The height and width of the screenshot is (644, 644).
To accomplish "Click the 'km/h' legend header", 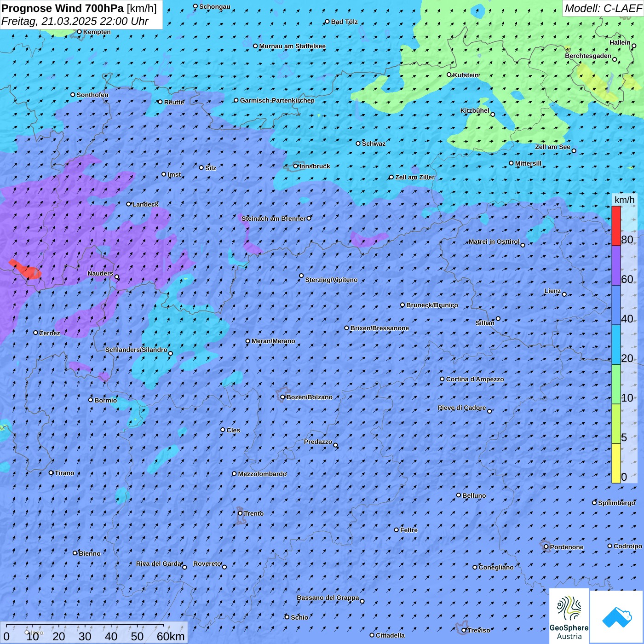I will click(625, 200).
